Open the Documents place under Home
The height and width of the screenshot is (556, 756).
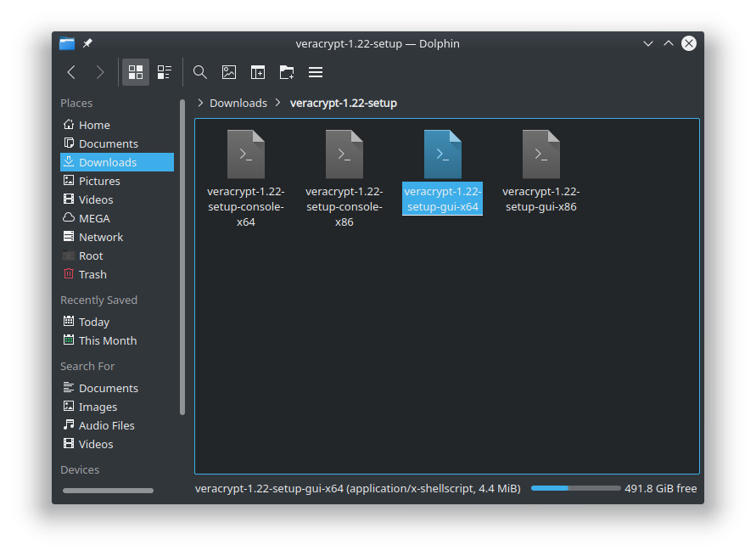[x=117, y=143]
